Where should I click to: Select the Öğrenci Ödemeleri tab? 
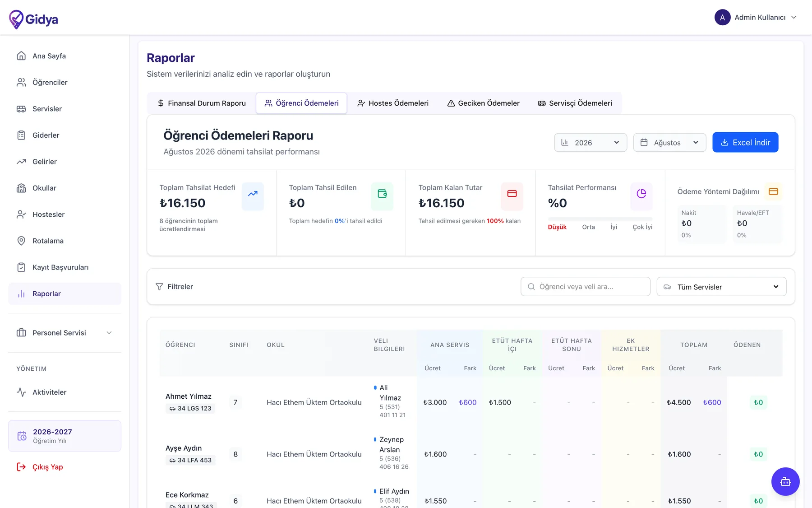pyautogui.click(x=301, y=103)
